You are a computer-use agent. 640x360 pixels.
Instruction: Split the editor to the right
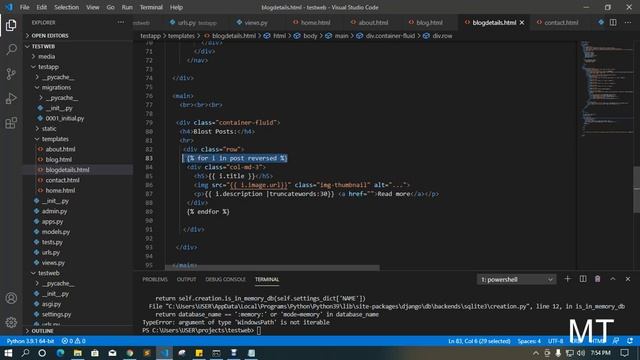click(x=613, y=22)
